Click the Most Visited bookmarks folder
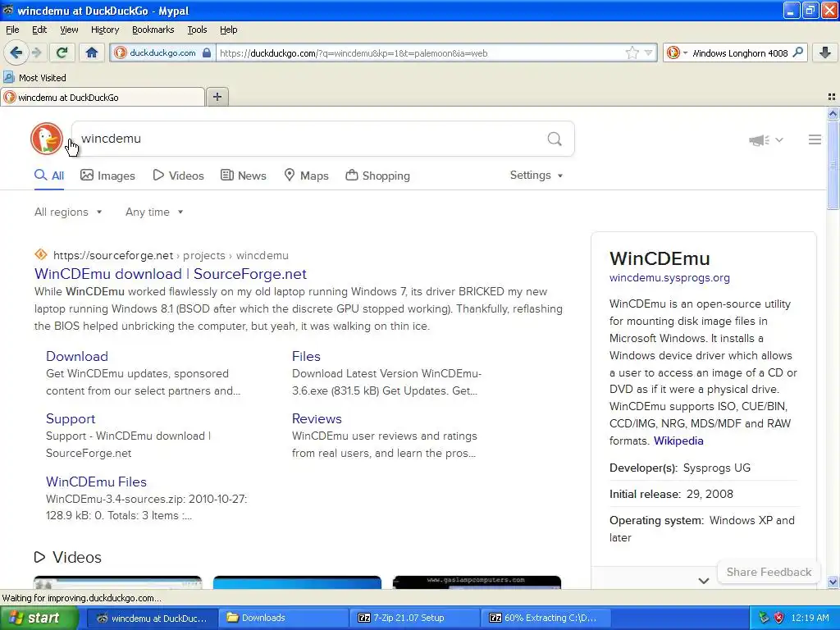 coord(35,78)
